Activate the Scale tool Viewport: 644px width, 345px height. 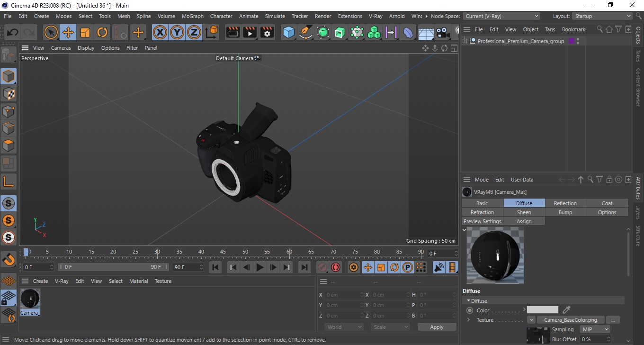[85, 32]
